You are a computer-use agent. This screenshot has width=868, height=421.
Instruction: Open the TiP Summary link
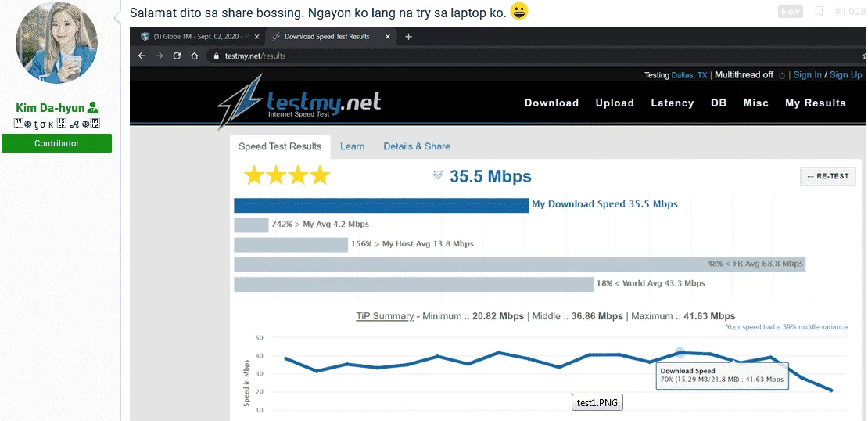[x=385, y=316]
